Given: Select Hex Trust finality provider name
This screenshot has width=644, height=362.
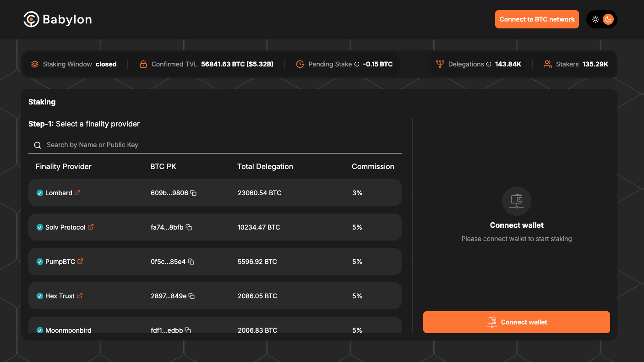Looking at the screenshot, I should [60, 296].
